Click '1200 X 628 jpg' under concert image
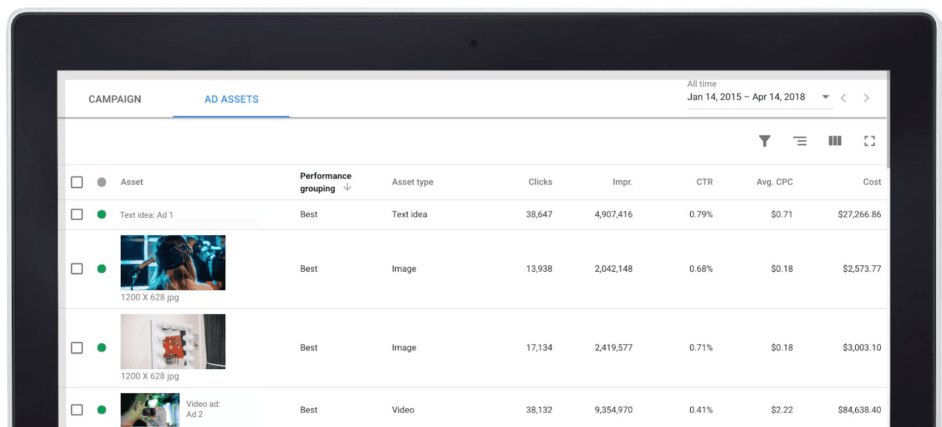This screenshot has width=942, height=427. pyautogui.click(x=150, y=297)
